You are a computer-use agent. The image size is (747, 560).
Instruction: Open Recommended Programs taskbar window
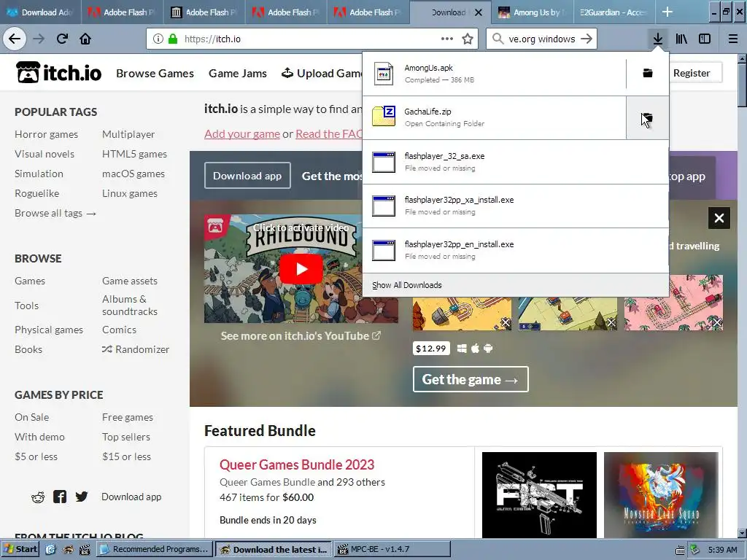pos(155,549)
